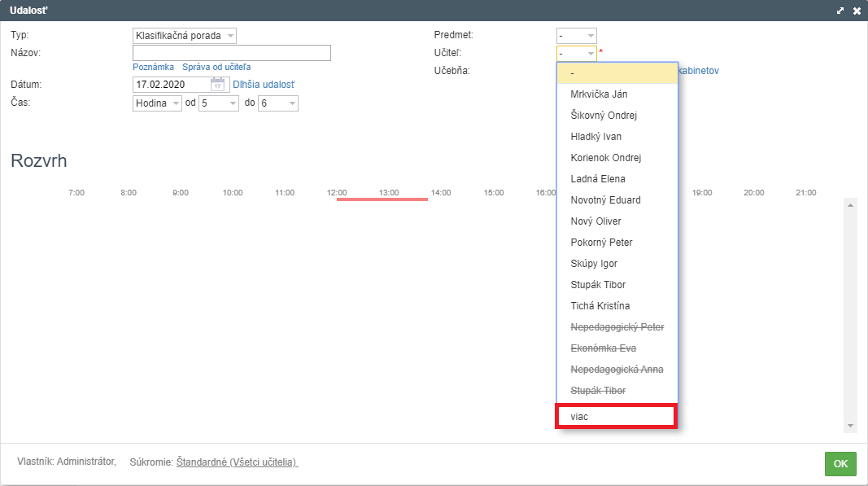
Task: Open the calendar date picker icon
Action: coord(217,84)
